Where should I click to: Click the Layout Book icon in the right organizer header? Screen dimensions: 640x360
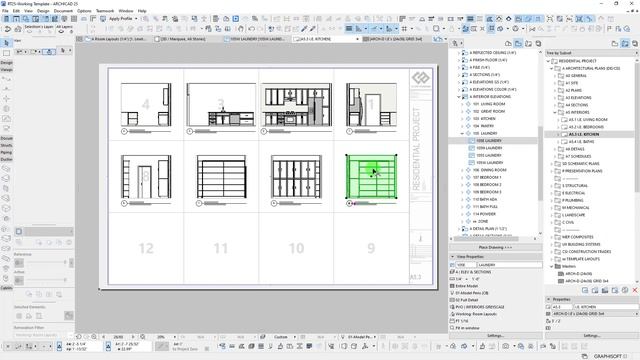(x=625, y=43)
